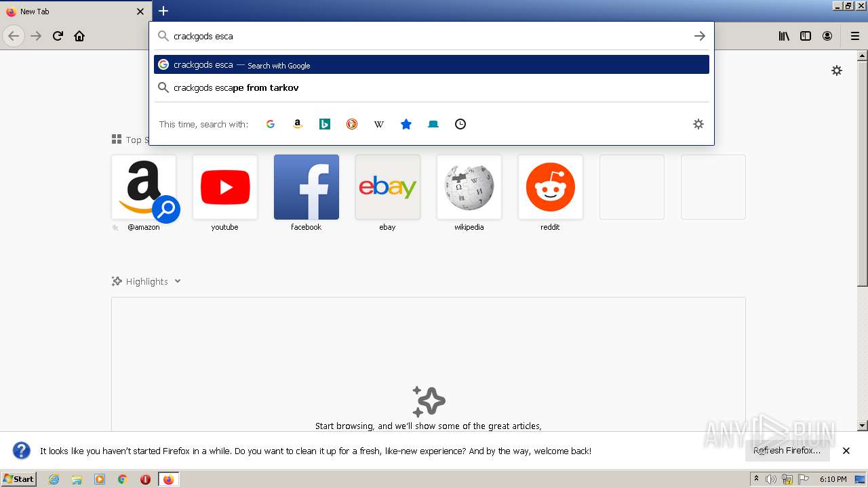This screenshot has width=868, height=488.
Task: Launch Chrome from the taskbar
Action: [122, 479]
